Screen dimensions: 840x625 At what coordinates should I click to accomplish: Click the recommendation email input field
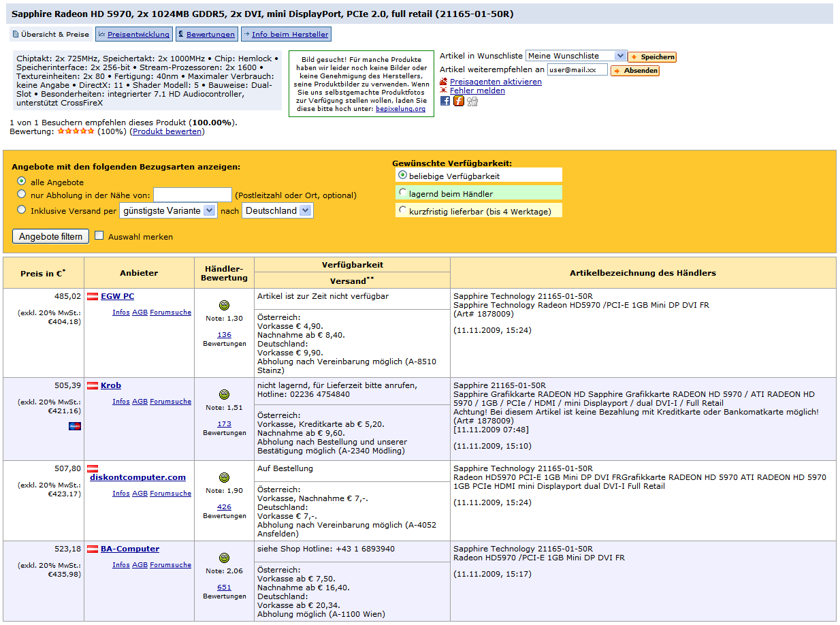point(577,69)
